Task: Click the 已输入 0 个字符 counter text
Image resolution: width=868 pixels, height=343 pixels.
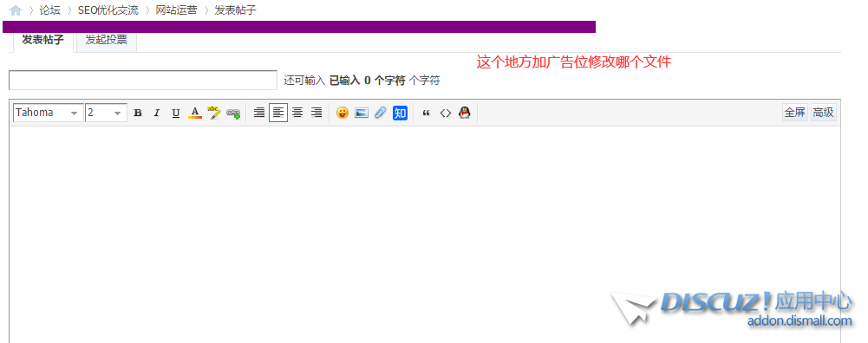Action: click(x=368, y=81)
